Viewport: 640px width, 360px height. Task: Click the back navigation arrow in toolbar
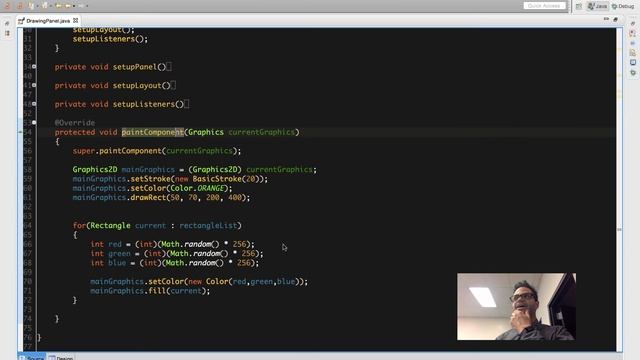tap(58, 6)
